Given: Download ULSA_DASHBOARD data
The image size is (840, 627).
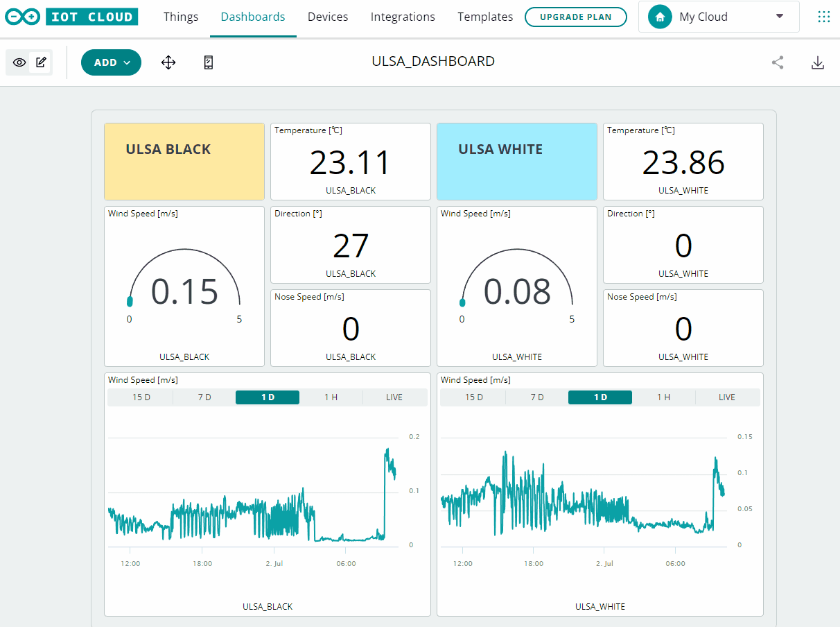Looking at the screenshot, I should [818, 62].
